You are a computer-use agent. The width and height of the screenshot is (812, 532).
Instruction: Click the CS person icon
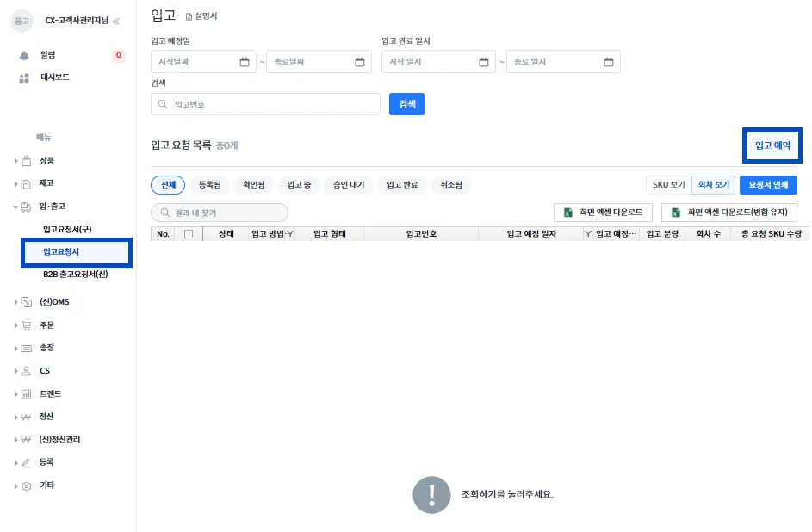tap(27, 371)
